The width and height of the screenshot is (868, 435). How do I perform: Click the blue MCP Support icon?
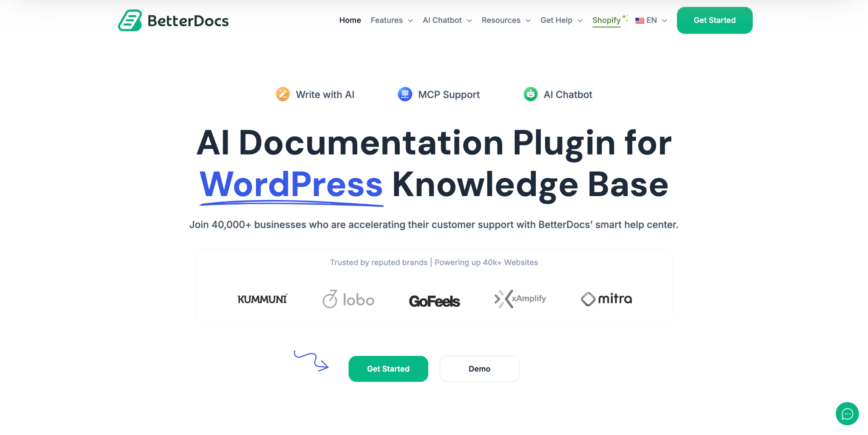[405, 94]
